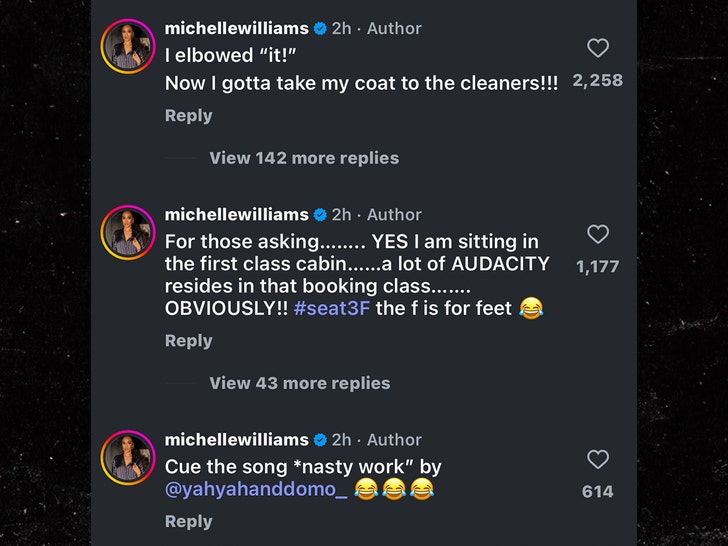
Task: Open the @yahyahanddomo_ mention
Action: click(x=256, y=490)
